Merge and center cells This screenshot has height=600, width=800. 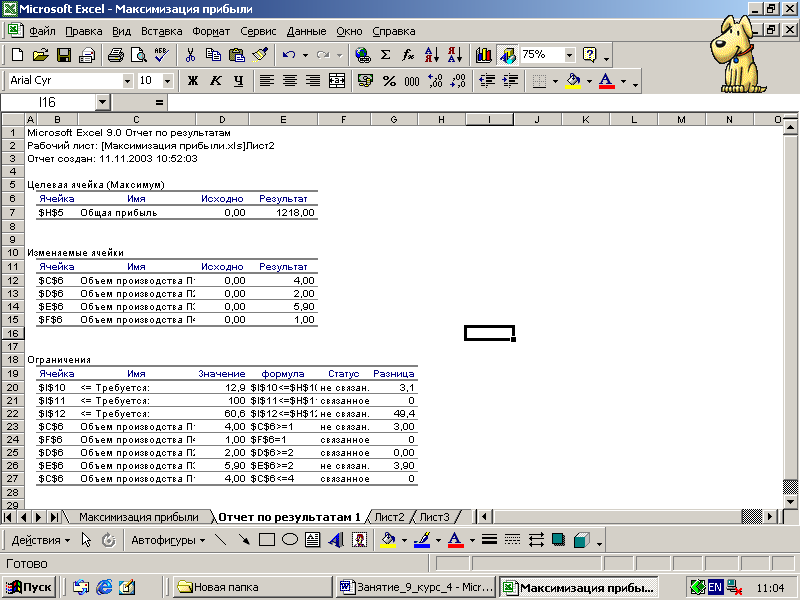pyautogui.click(x=337, y=81)
